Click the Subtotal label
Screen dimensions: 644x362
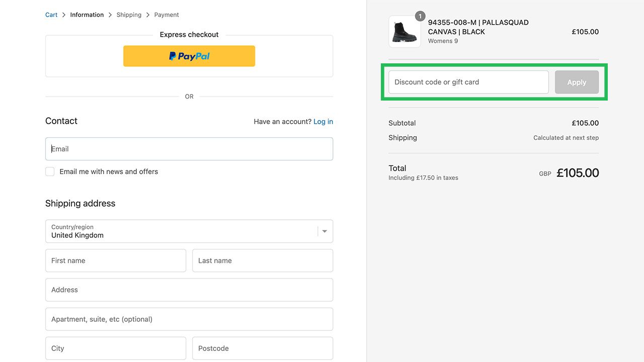point(402,123)
